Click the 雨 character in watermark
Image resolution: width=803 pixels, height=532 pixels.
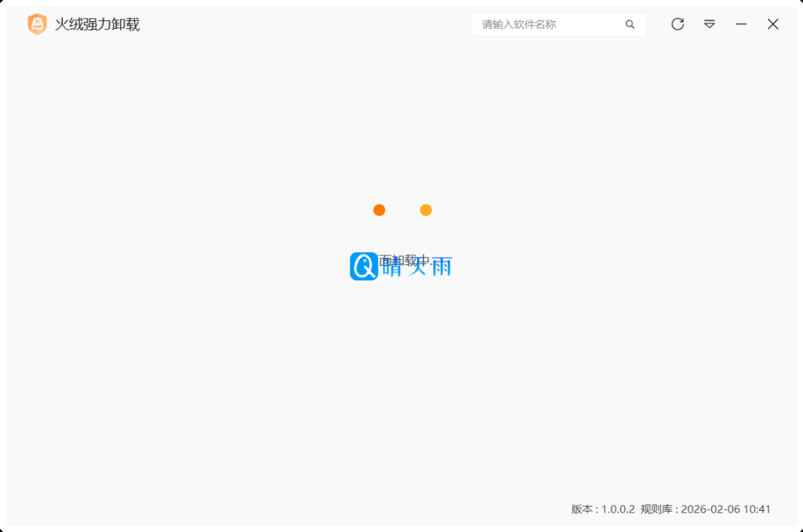click(x=441, y=267)
